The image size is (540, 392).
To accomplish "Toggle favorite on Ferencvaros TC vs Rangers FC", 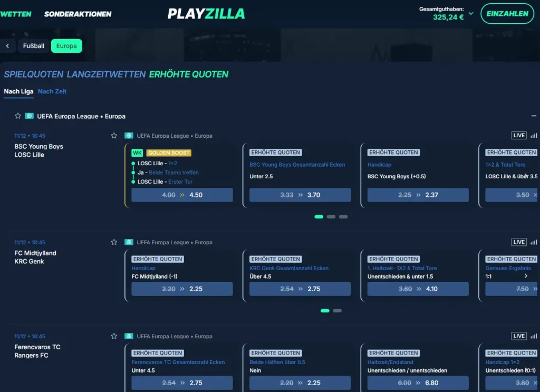I will (x=114, y=336).
